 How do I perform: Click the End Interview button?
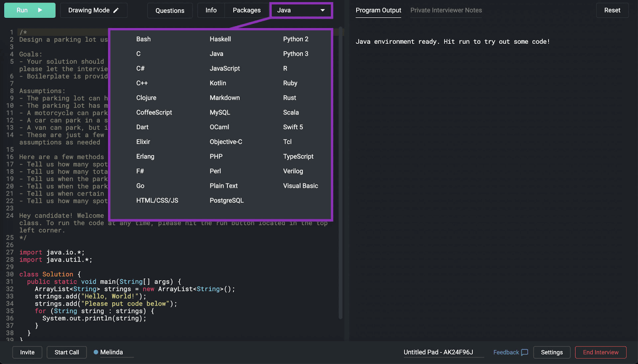[x=601, y=352]
